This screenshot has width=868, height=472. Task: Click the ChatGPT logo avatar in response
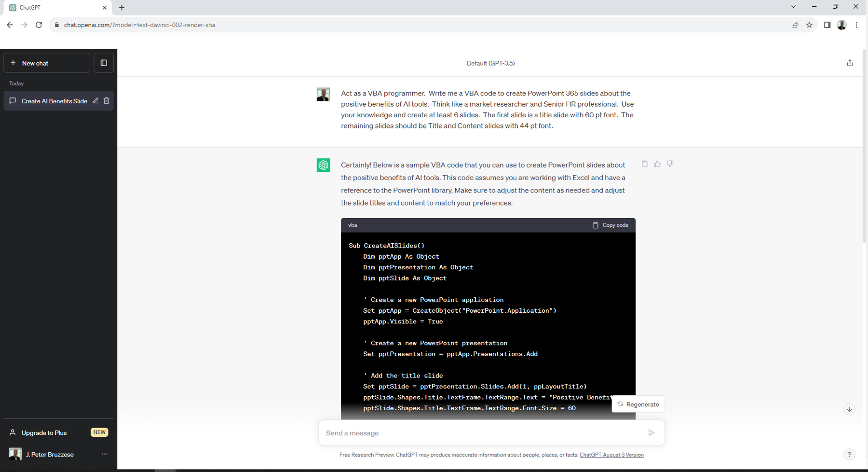pyautogui.click(x=323, y=165)
